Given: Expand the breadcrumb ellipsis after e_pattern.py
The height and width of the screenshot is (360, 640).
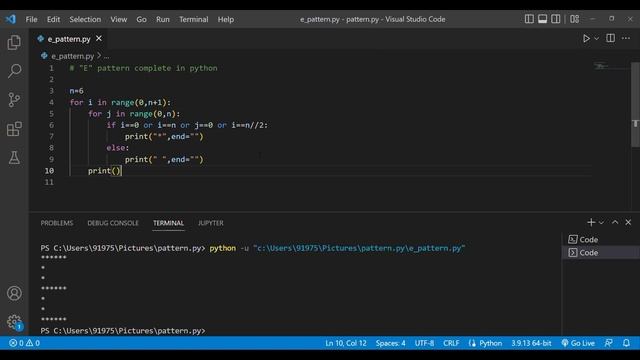Looking at the screenshot, I should tap(106, 56).
